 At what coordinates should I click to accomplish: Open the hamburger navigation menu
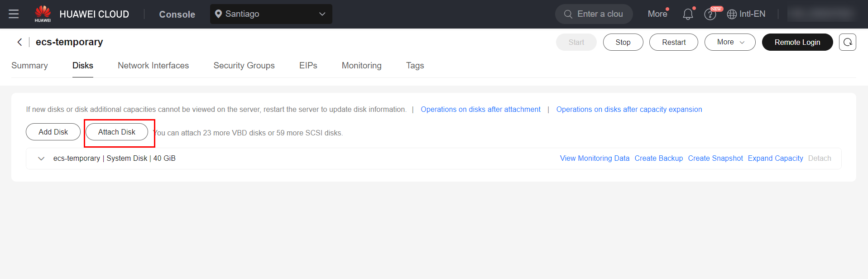[14, 14]
